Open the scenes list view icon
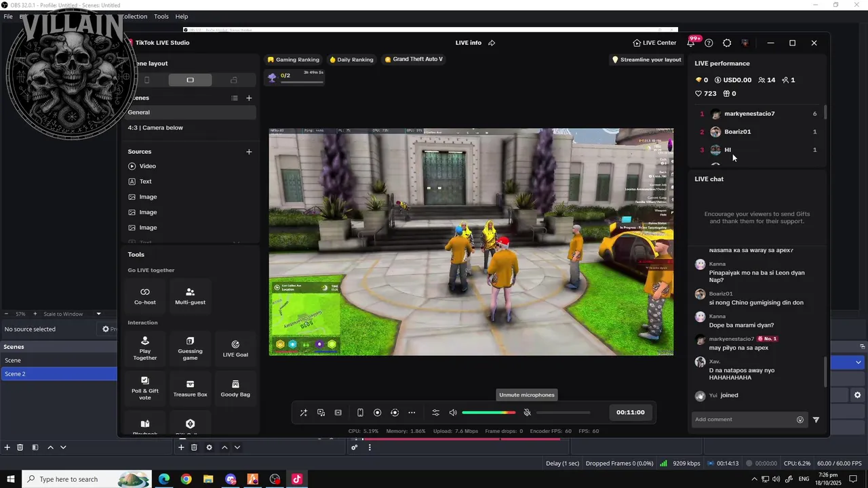868x488 pixels. 235,98
